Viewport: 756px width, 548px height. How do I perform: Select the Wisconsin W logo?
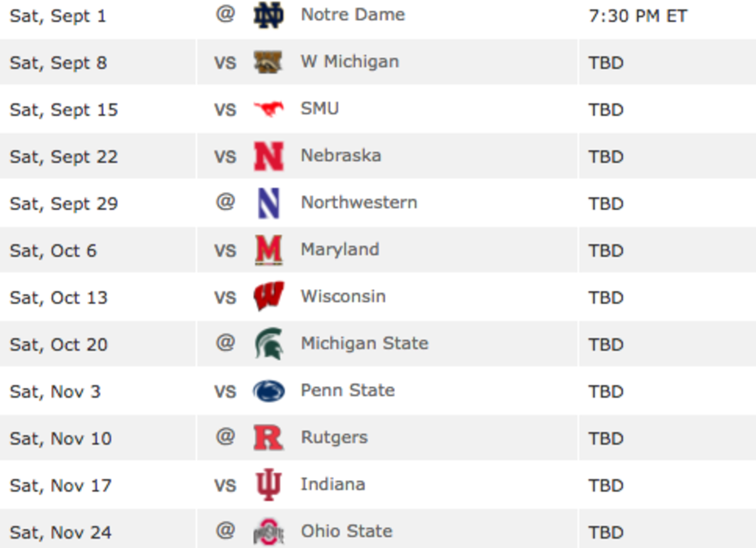coord(268,297)
